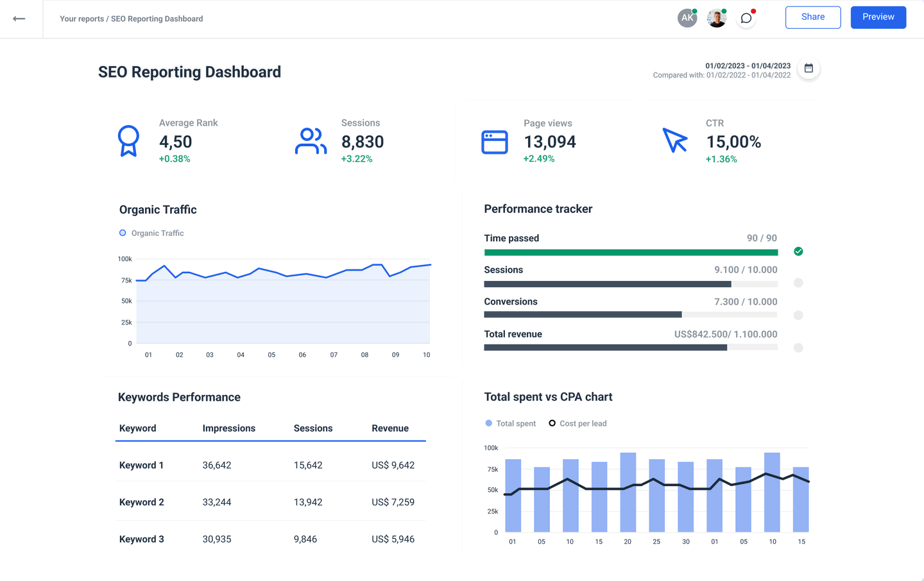Image resolution: width=924 pixels, height=581 pixels.
Task: Toggle the Cost per lead legend marker
Action: pyautogui.click(x=552, y=423)
